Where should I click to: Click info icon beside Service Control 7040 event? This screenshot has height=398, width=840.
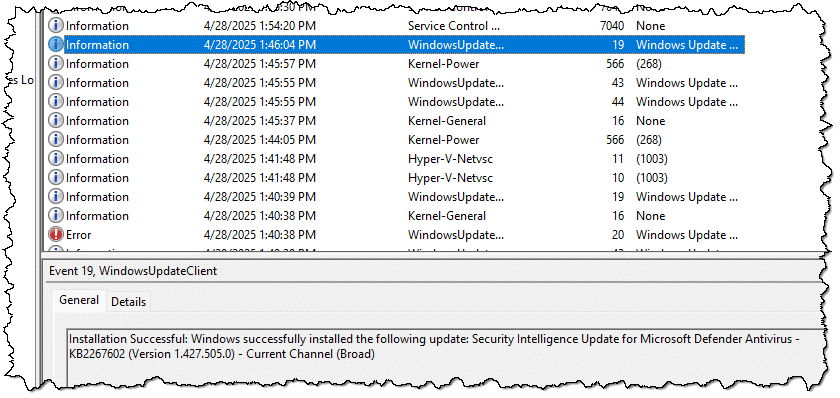pos(56,26)
